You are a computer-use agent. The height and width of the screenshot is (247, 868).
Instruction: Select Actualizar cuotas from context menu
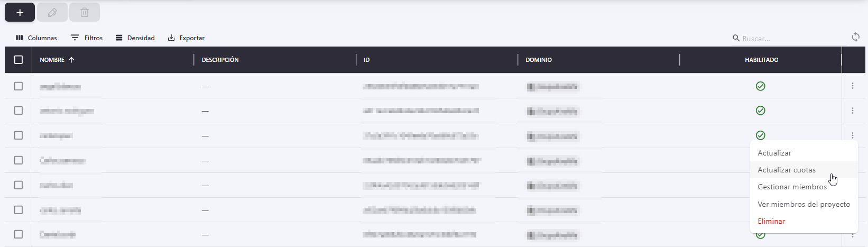[x=786, y=170]
